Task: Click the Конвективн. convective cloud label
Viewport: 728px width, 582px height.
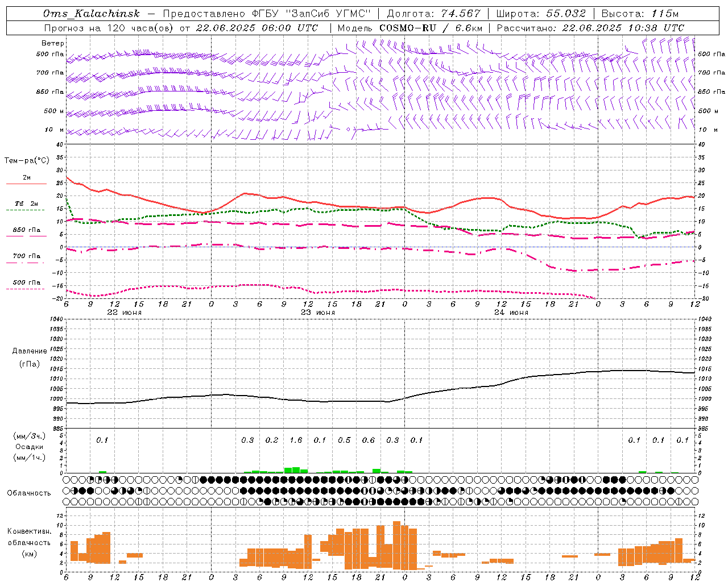Action: pos(29,531)
